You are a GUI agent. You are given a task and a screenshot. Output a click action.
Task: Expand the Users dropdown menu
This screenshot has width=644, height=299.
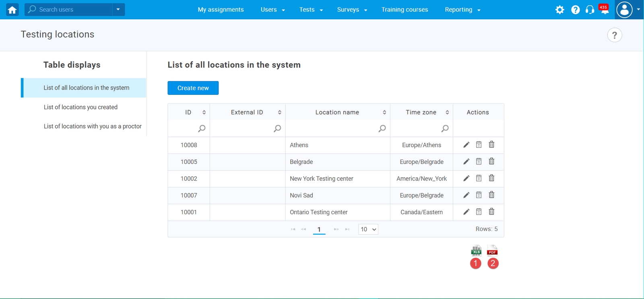click(x=272, y=10)
